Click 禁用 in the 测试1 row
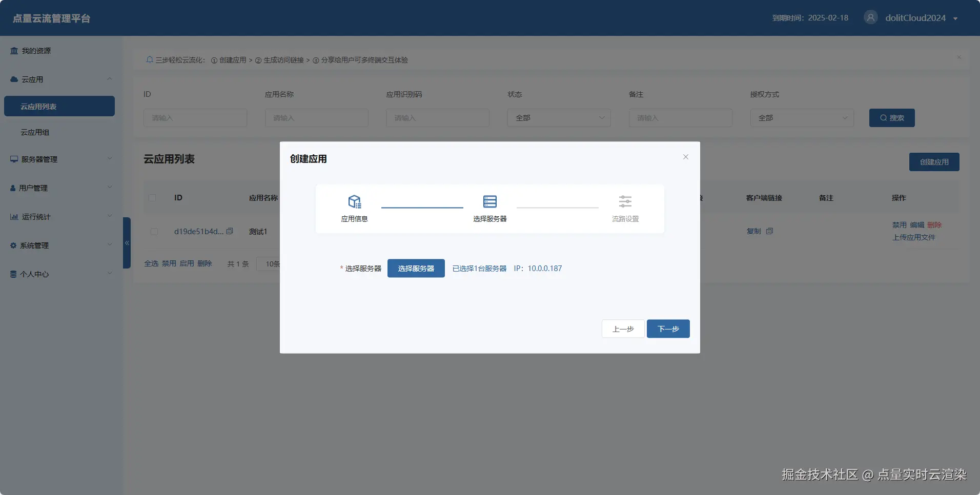980x495 pixels. pyautogui.click(x=899, y=225)
